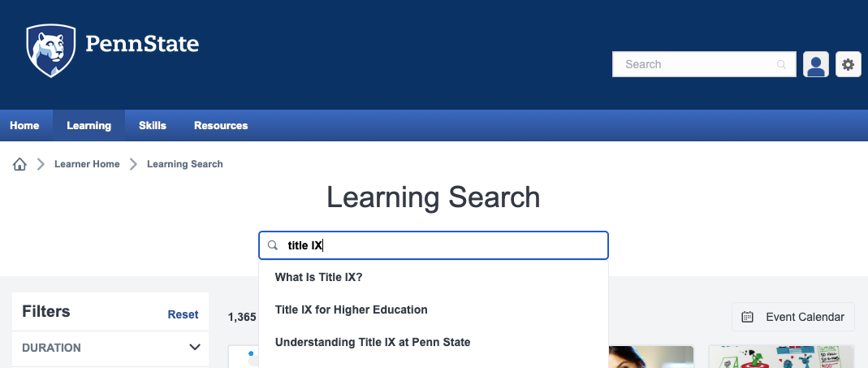The width and height of the screenshot is (868, 368).
Task: Click the home icon in the breadcrumb
Action: pyautogui.click(x=20, y=164)
